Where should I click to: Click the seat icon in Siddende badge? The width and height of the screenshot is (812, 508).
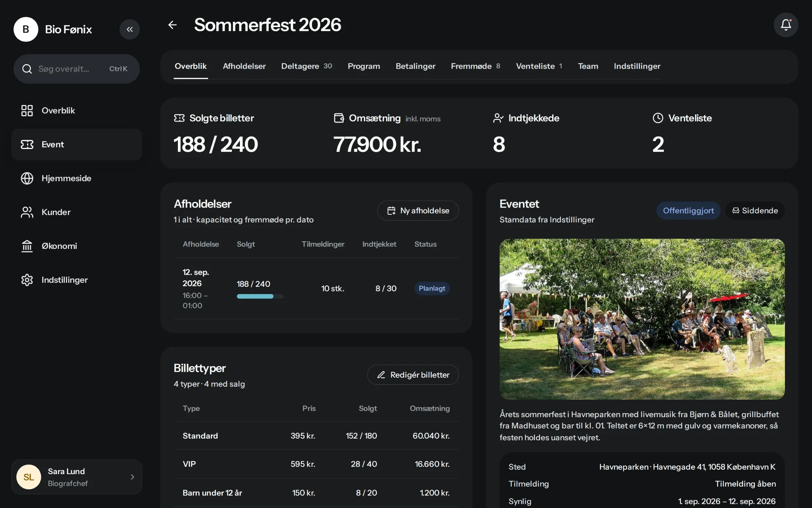tap(736, 211)
